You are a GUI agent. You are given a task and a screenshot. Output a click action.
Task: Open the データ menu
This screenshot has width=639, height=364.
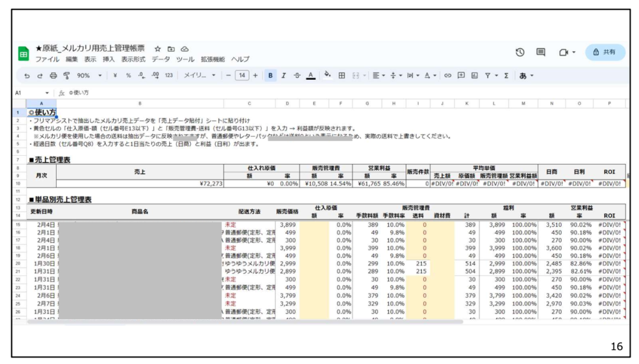pos(160,59)
